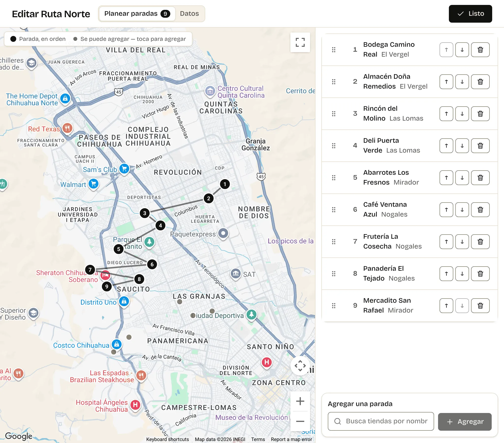Open Keyboard shortcuts on map
Image resolution: width=504 pixels, height=443 pixels.
(167, 439)
